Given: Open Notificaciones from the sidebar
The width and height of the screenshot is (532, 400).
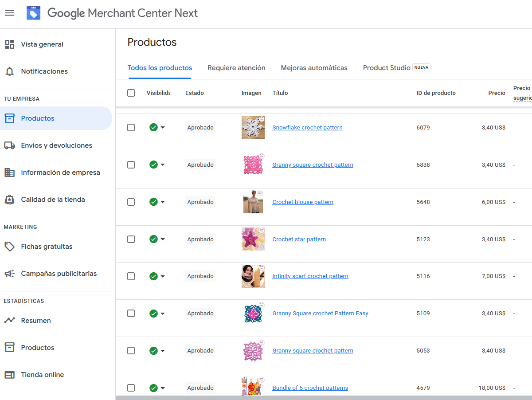Looking at the screenshot, I should (x=44, y=71).
